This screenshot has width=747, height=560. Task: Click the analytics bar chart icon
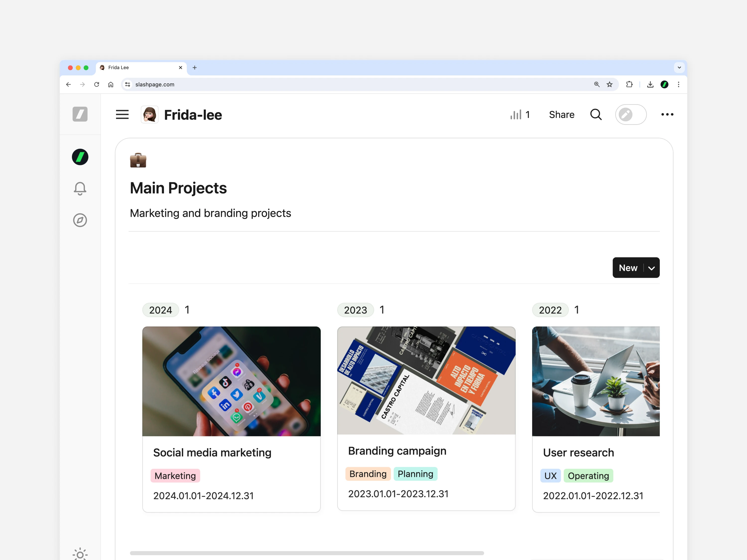[516, 115]
